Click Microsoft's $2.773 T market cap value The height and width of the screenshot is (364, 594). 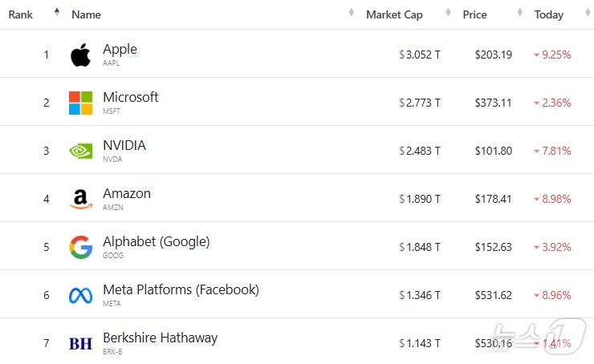(420, 103)
